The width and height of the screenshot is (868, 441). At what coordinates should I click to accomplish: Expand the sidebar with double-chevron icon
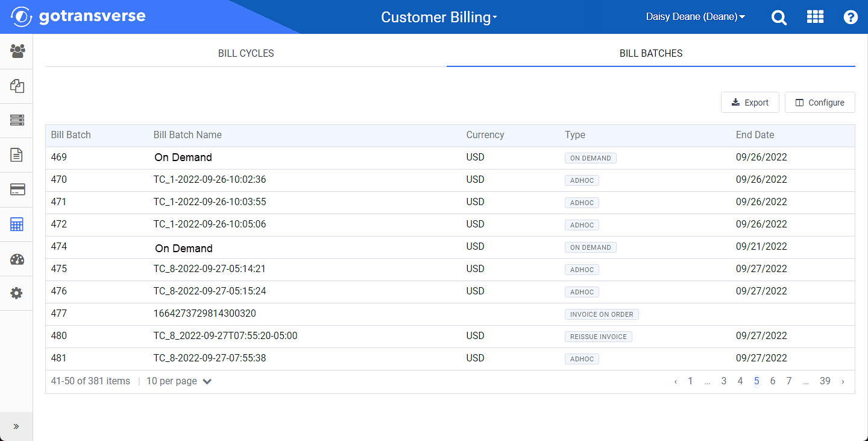[16, 427]
